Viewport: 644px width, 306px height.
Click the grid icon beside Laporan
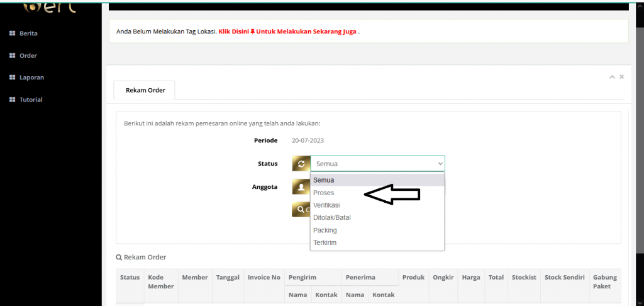tap(12, 77)
